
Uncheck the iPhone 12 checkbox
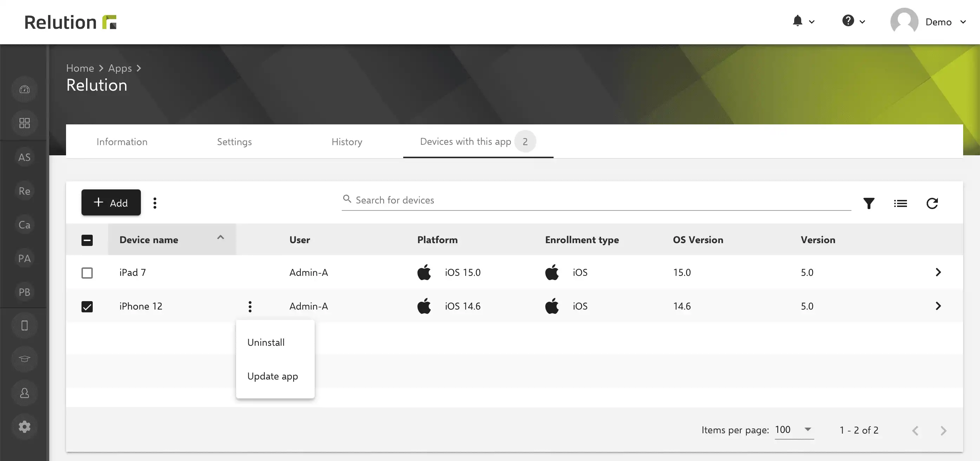tap(87, 307)
